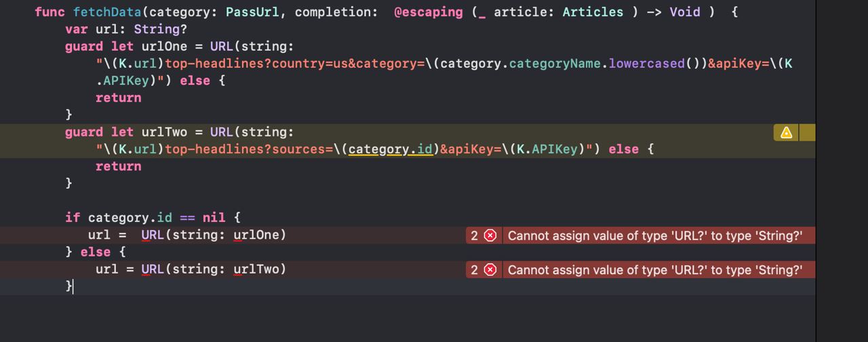Click 'top-headlines?country=us&category=' string segment
868x342 pixels.
tap(294, 64)
